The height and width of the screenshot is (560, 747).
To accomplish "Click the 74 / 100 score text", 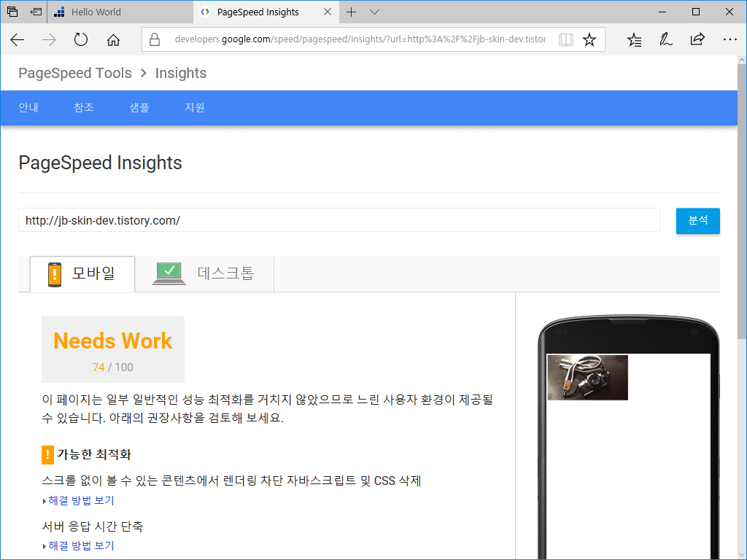I will 113,367.
